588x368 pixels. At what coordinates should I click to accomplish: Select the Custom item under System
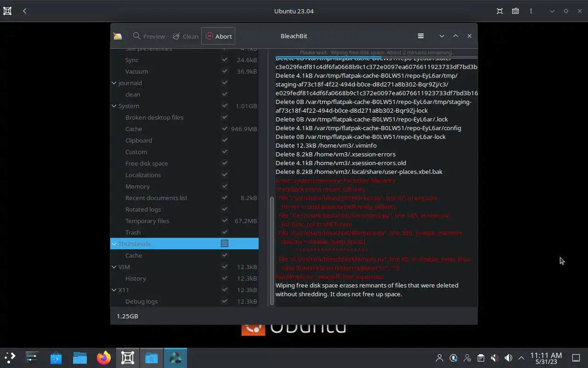coord(136,152)
